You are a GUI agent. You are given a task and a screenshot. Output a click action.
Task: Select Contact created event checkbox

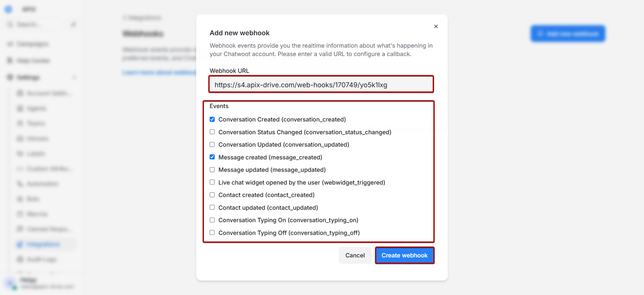coord(212,195)
